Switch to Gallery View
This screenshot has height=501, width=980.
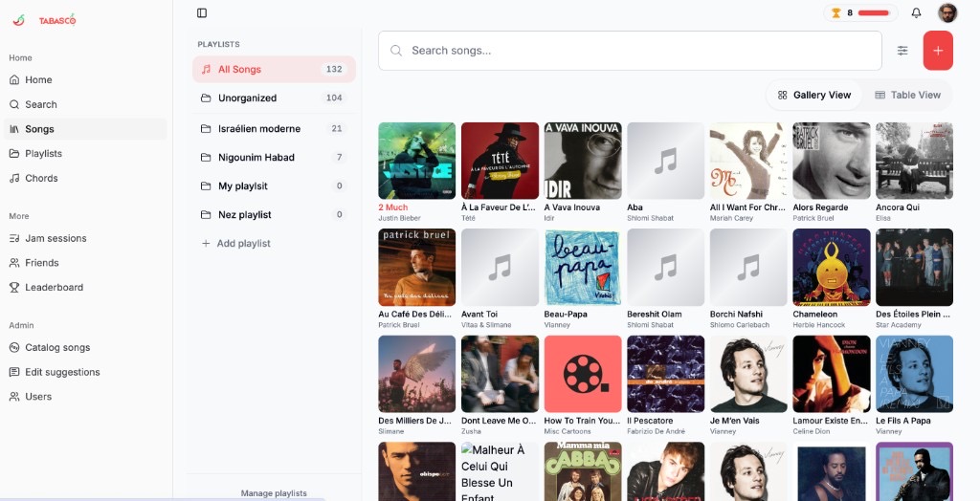pos(814,95)
